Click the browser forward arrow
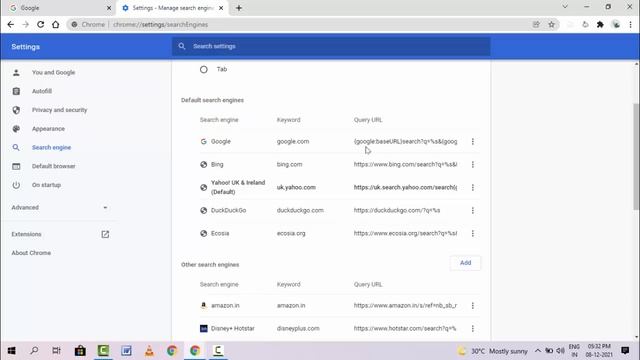 25,24
